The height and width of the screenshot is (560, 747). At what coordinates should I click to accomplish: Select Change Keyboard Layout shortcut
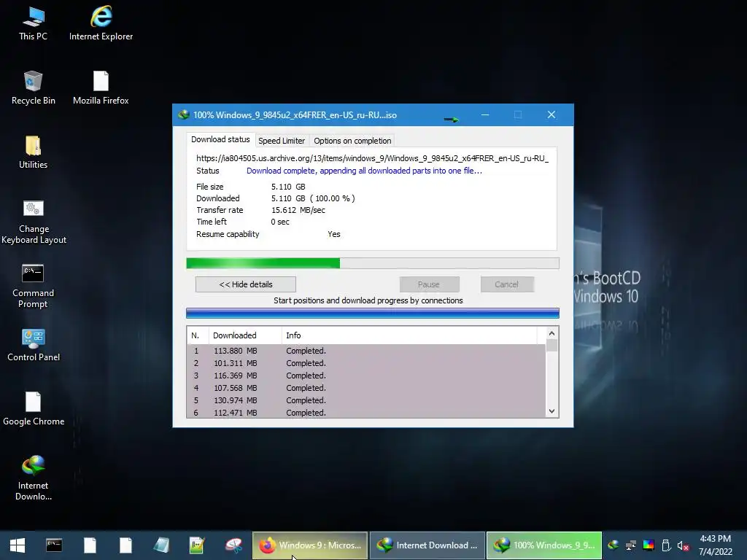point(34,222)
